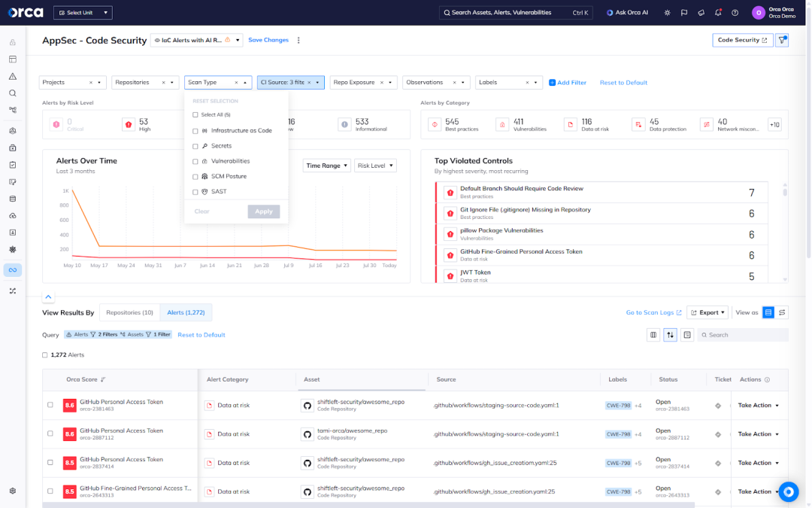Click Save Changes link
The image size is (812, 508).
[268, 40]
